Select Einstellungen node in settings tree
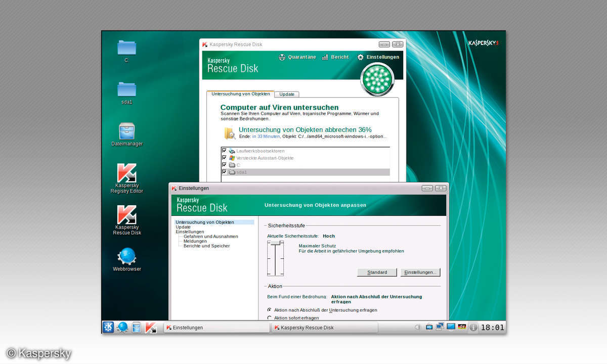The image size is (607, 364). click(x=190, y=232)
